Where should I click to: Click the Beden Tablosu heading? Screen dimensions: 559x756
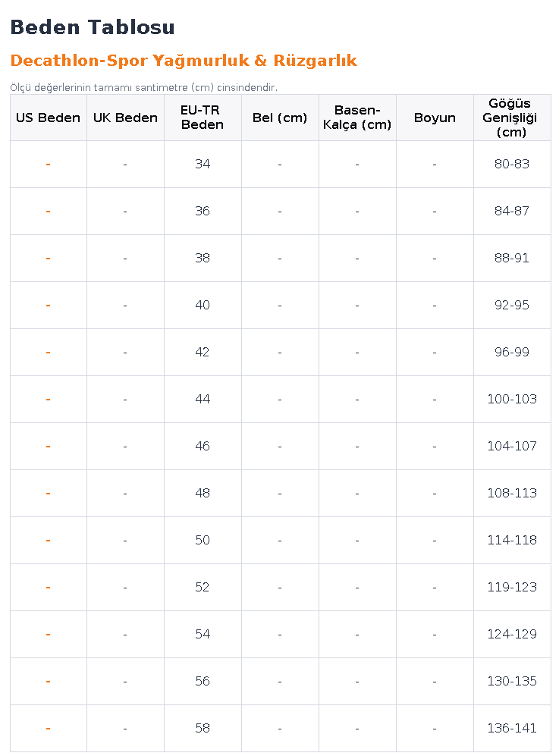tap(93, 27)
